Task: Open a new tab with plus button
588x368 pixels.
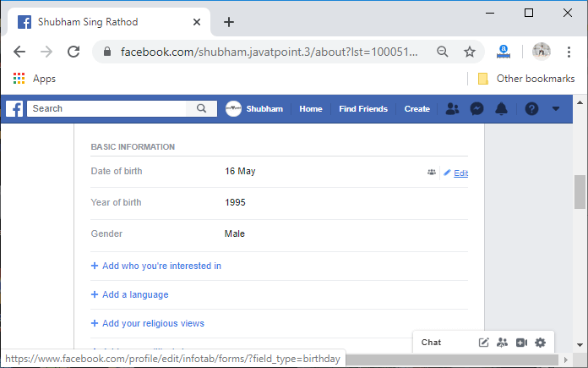Action: 229,22
